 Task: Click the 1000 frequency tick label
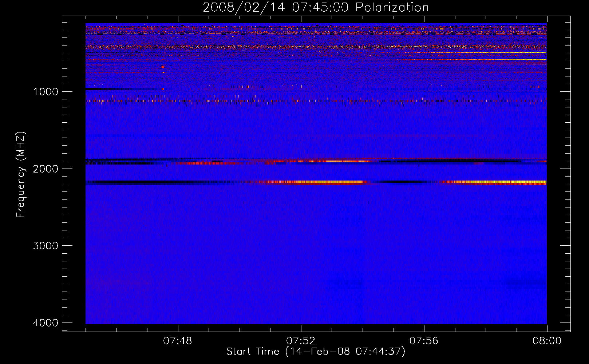coord(46,91)
